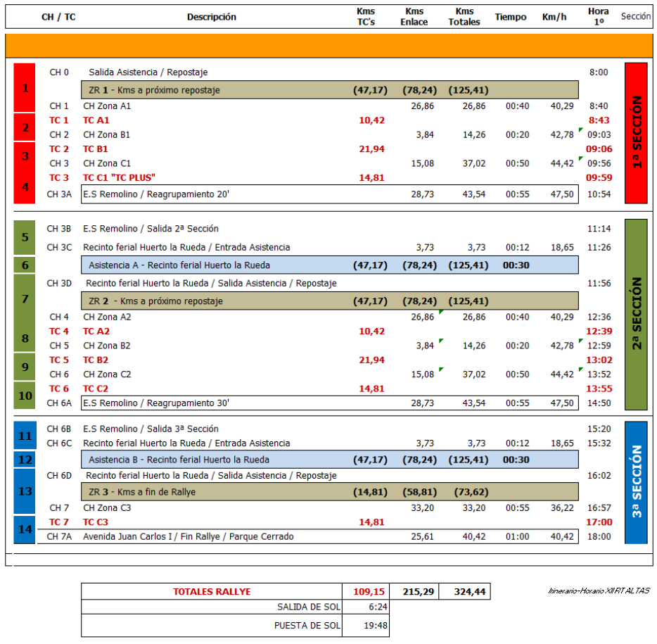Click the blue block numbered 14

pyautogui.click(x=25, y=529)
